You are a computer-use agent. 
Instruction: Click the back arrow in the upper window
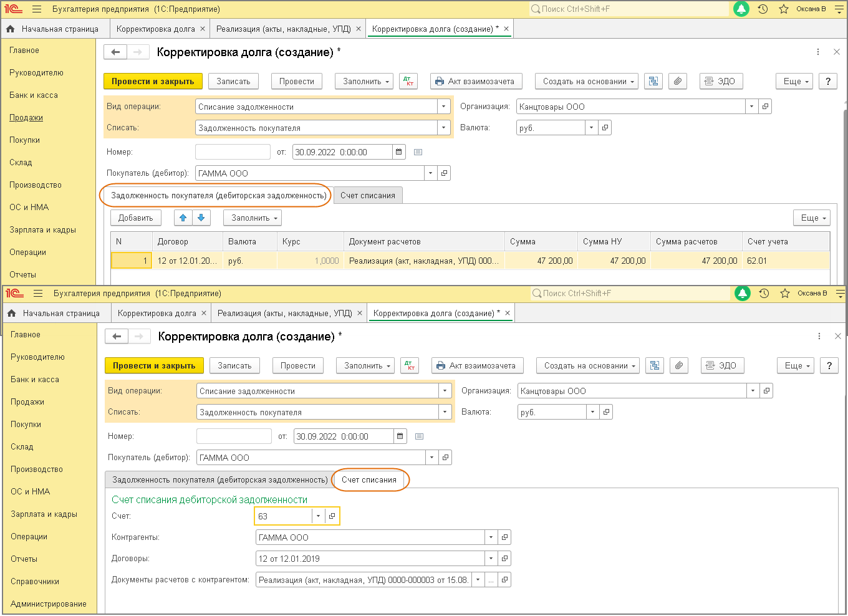[115, 52]
